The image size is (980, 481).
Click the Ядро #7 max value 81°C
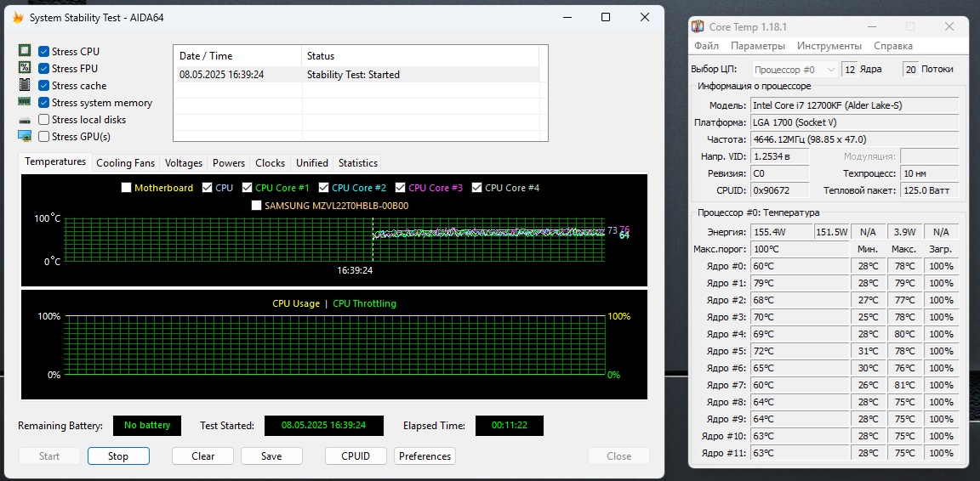[904, 385]
